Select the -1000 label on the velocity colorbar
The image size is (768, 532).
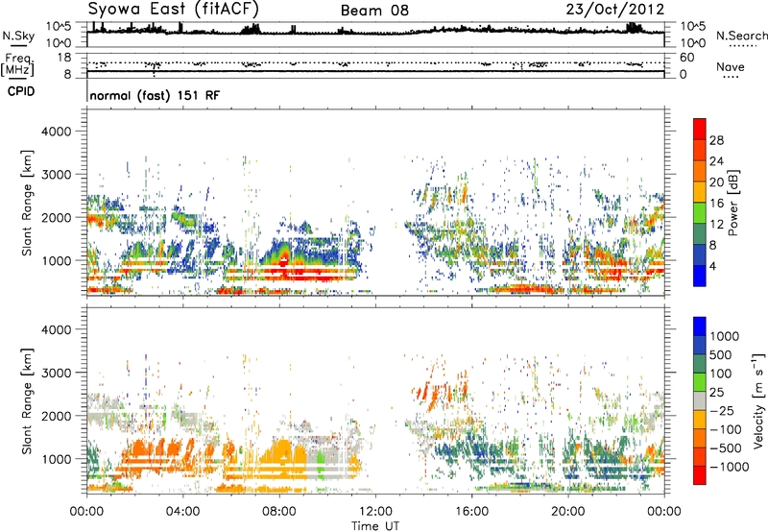[729, 467]
